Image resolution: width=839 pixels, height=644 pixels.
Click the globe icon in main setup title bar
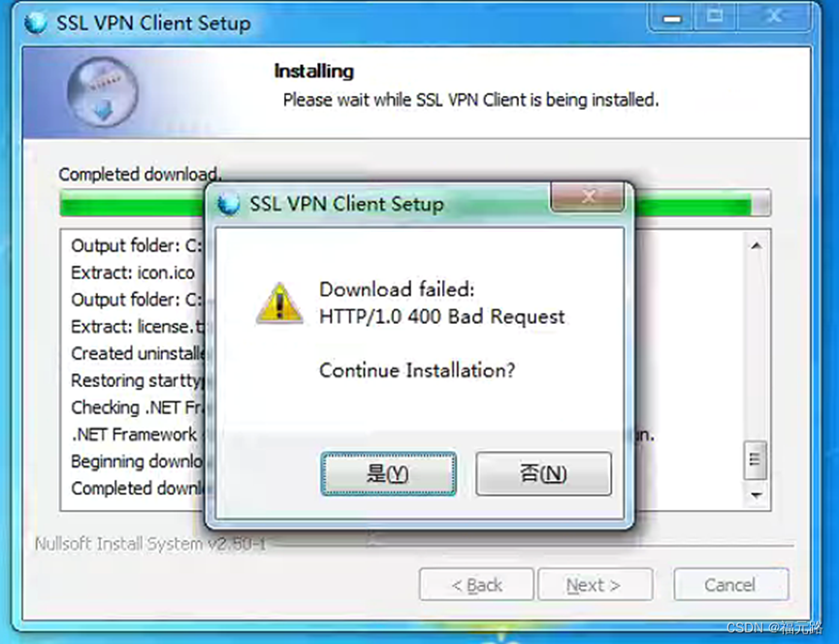[x=35, y=23]
